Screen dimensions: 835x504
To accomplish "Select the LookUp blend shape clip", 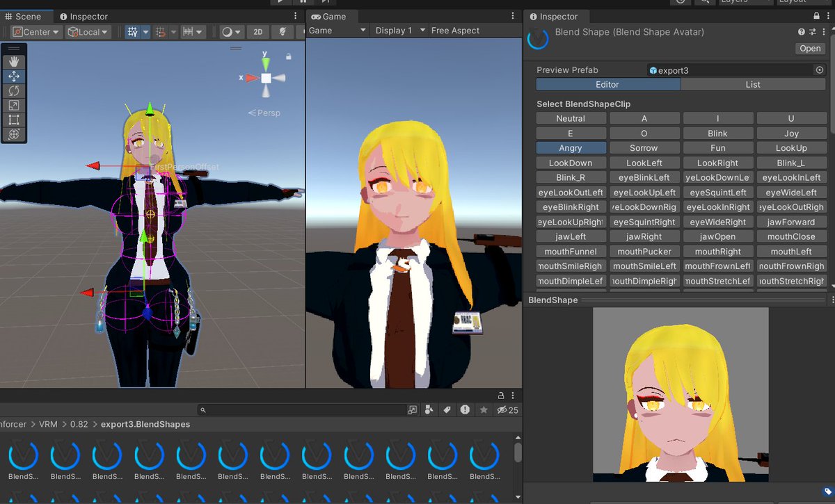I will click(791, 148).
